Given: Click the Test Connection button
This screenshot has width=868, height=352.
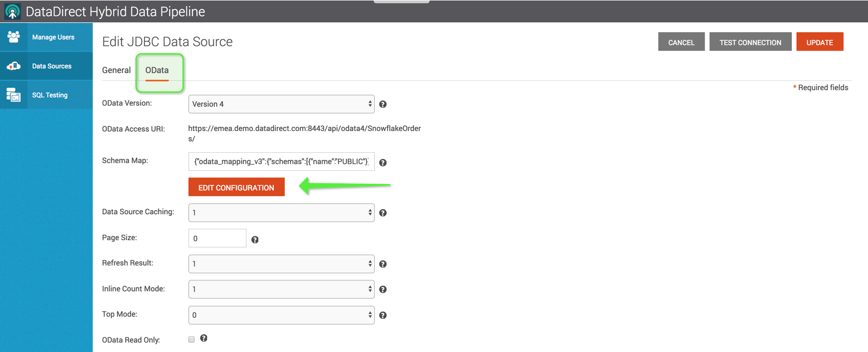Looking at the screenshot, I should [x=751, y=42].
